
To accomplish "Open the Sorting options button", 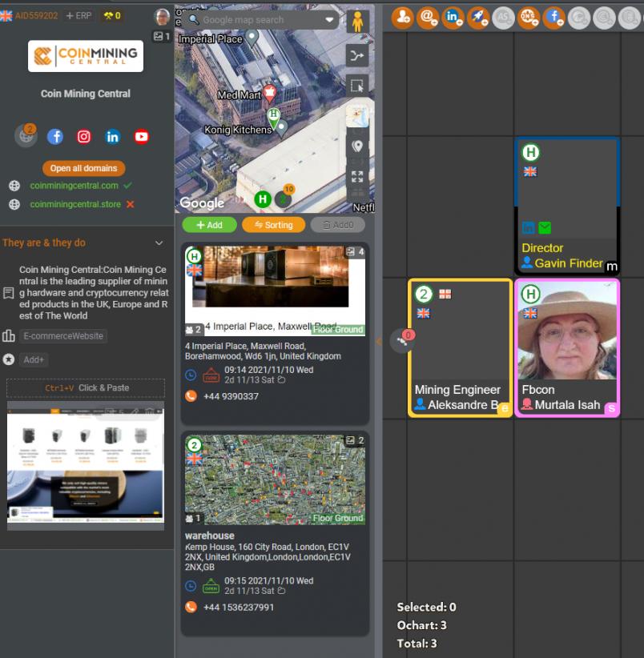I will [x=273, y=225].
